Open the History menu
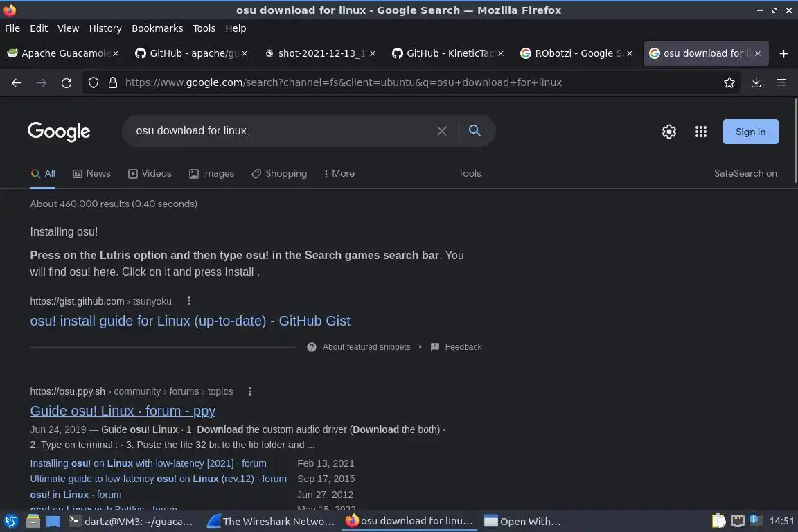This screenshot has height=532, width=798. tap(105, 28)
